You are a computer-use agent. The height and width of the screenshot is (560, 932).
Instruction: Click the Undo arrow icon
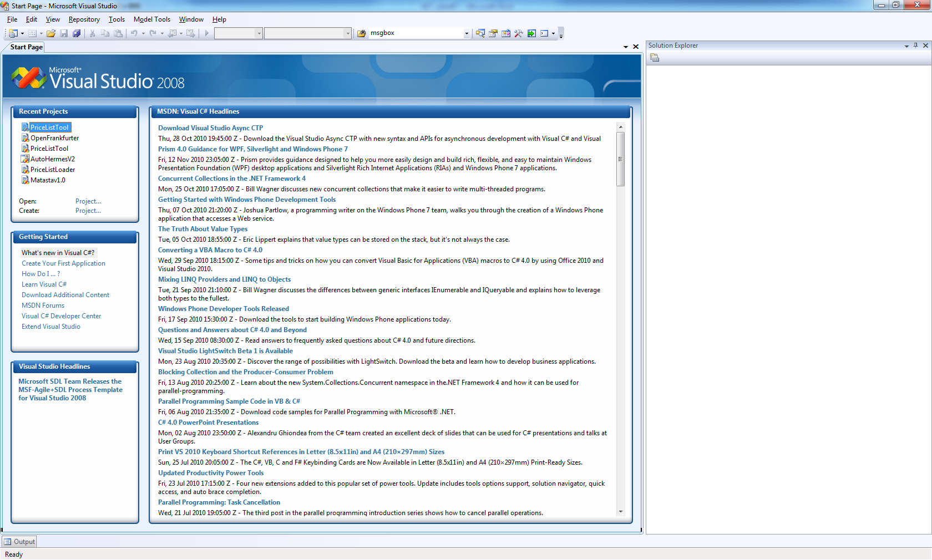tap(134, 33)
